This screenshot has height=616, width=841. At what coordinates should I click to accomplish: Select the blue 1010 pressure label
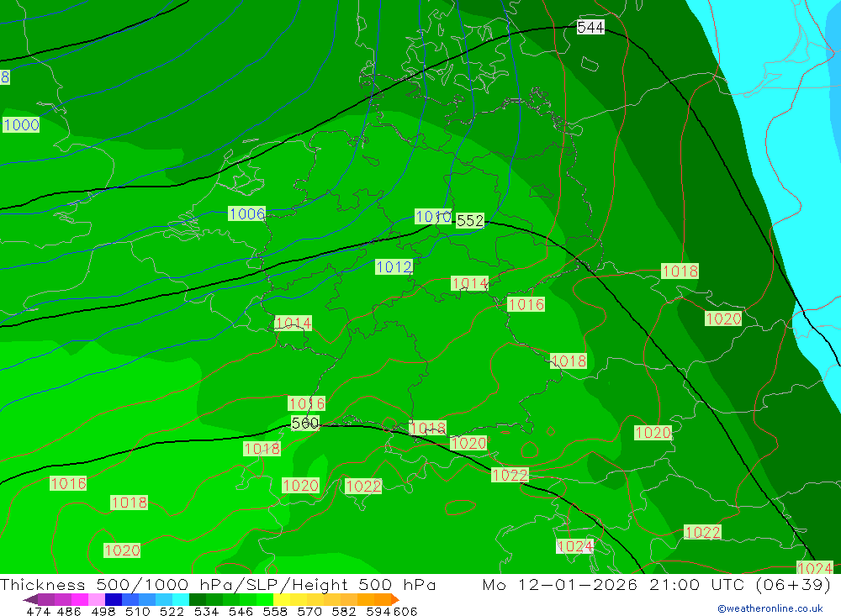tap(433, 217)
